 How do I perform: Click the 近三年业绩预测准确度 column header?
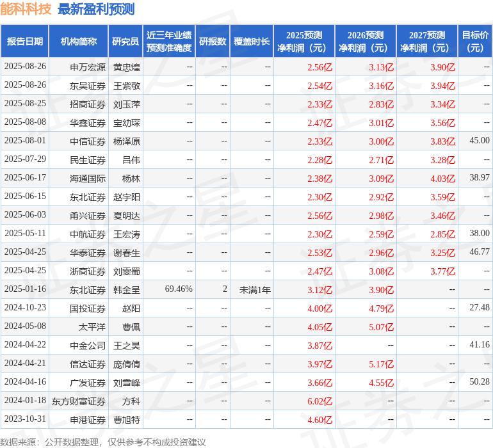(169, 42)
